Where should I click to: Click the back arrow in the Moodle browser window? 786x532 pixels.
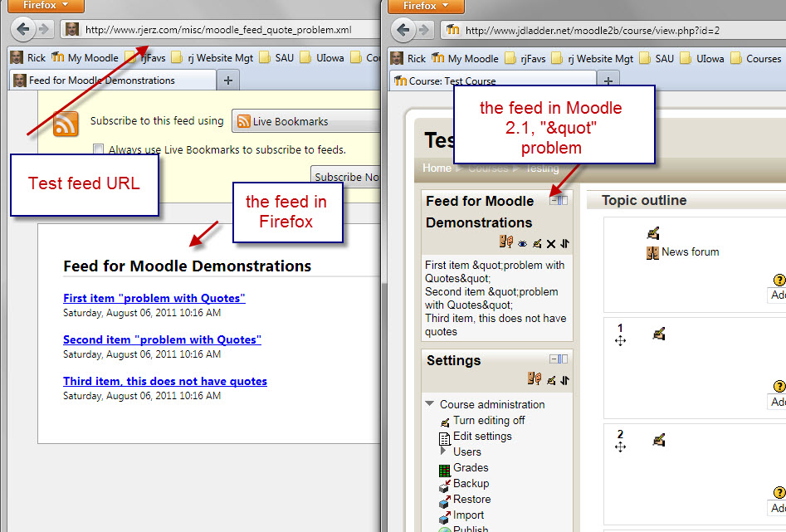coord(403,30)
